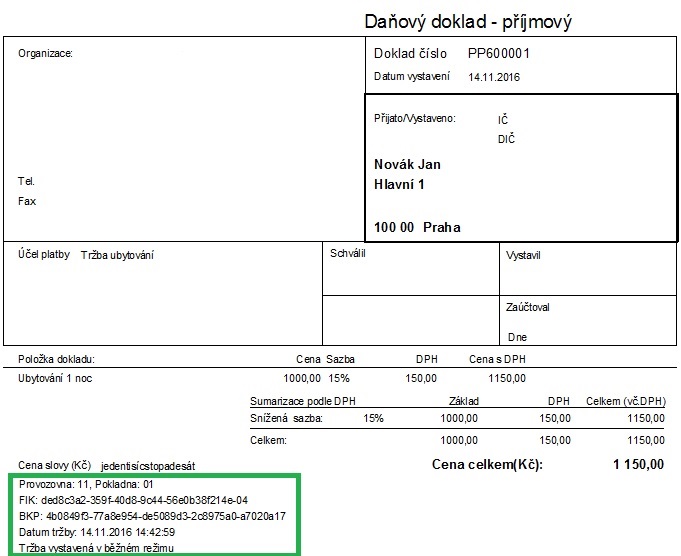Image resolution: width=681 pixels, height=556 pixels.
Task: Click the 'Celkem (vč.DPH)' column header
Action: click(x=626, y=401)
